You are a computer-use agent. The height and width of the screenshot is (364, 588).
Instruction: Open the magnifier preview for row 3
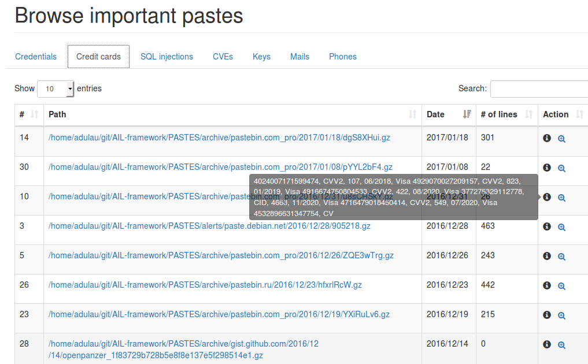[561, 227]
